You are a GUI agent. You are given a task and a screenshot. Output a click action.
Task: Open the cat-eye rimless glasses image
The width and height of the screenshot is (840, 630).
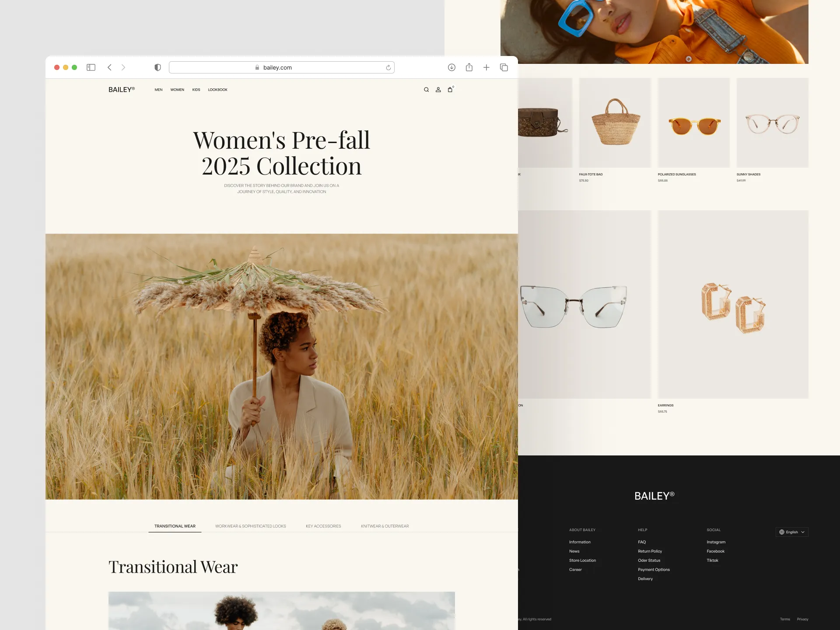(x=584, y=304)
